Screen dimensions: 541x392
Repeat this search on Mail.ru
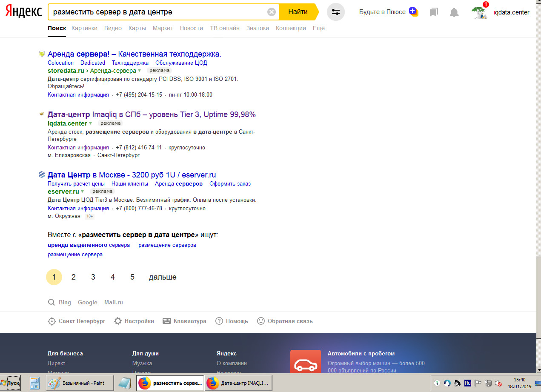114,302
